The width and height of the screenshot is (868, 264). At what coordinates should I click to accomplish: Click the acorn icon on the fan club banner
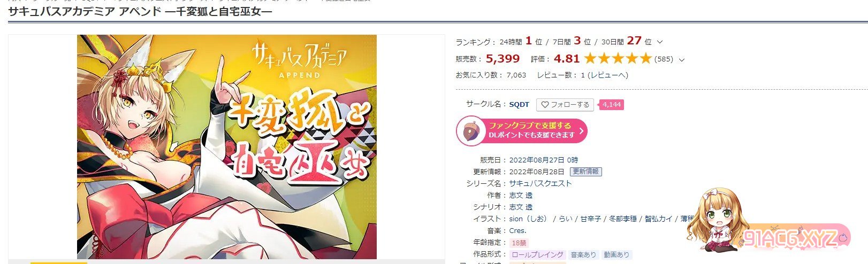[x=471, y=130]
